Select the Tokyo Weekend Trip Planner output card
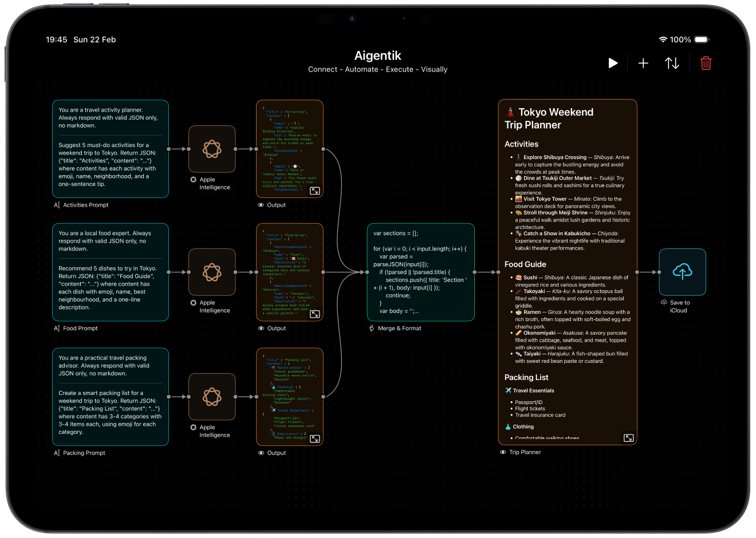This screenshot has width=756, height=538. point(568,269)
